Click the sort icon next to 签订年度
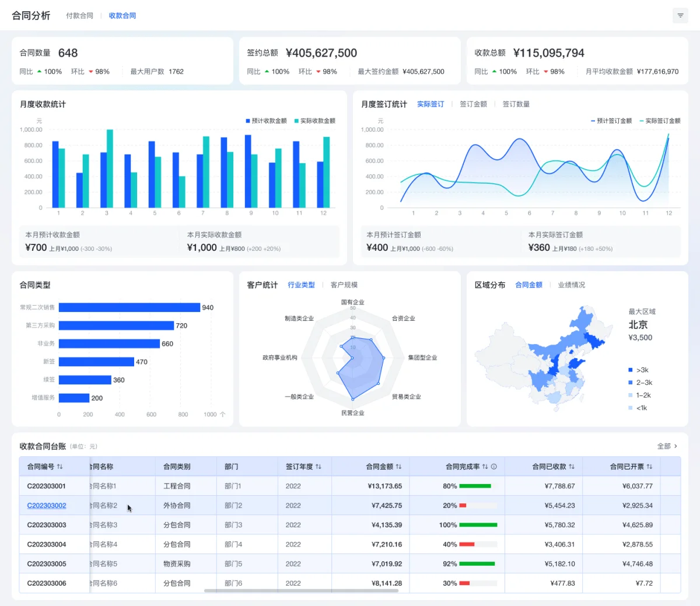Viewport: 700px width, 606px height. (318, 467)
